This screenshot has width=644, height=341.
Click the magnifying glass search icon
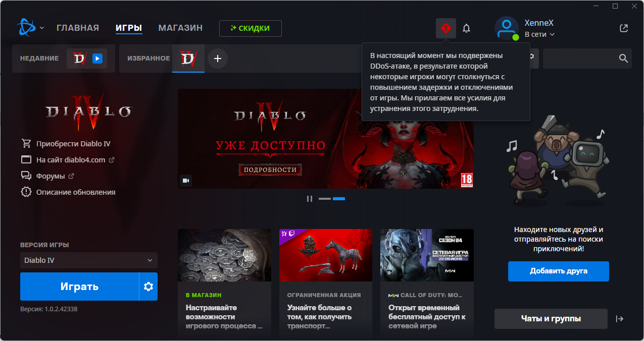pyautogui.click(x=623, y=59)
